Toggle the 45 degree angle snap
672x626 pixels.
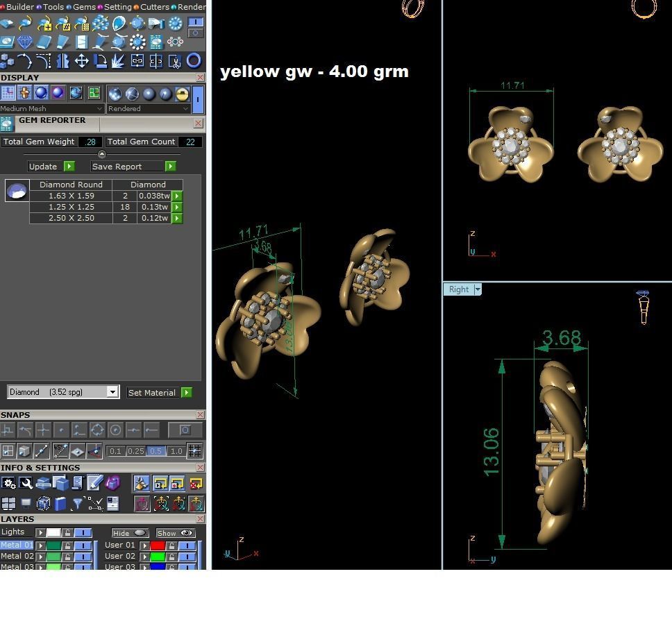point(60,450)
